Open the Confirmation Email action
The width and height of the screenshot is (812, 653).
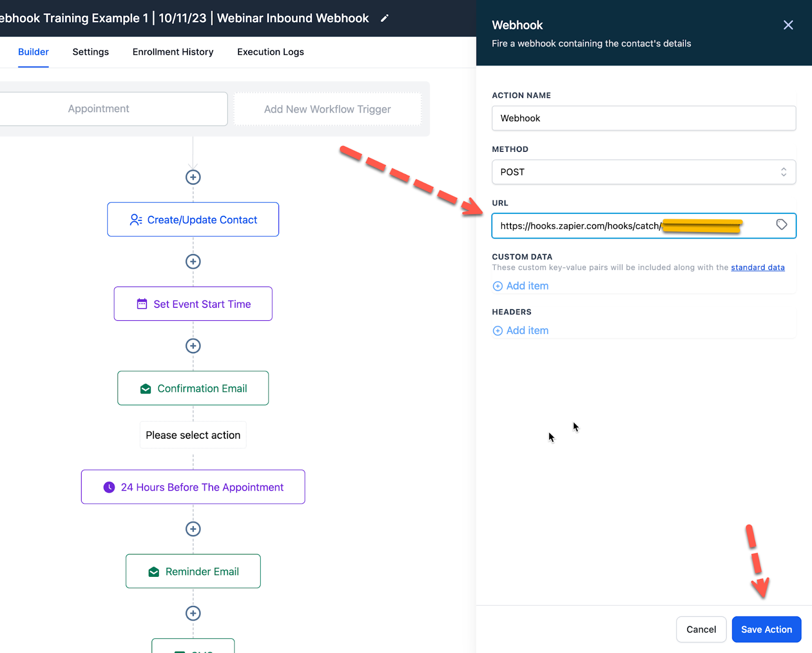tap(193, 388)
